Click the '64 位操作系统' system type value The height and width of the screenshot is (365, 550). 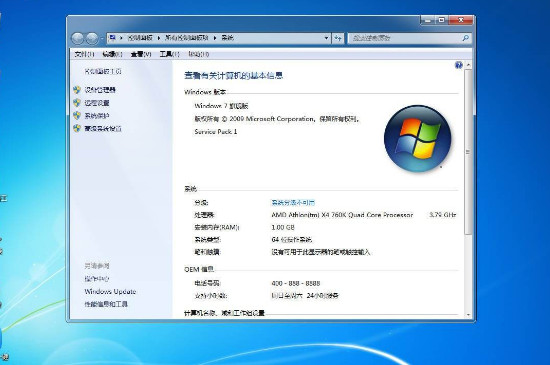tap(291, 240)
